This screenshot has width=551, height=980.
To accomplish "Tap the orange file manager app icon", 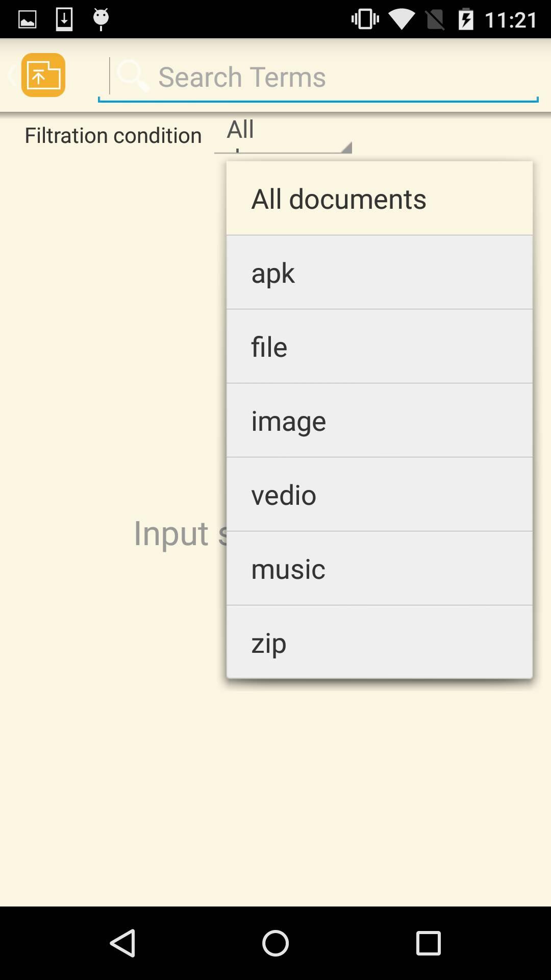I will coord(43,75).
